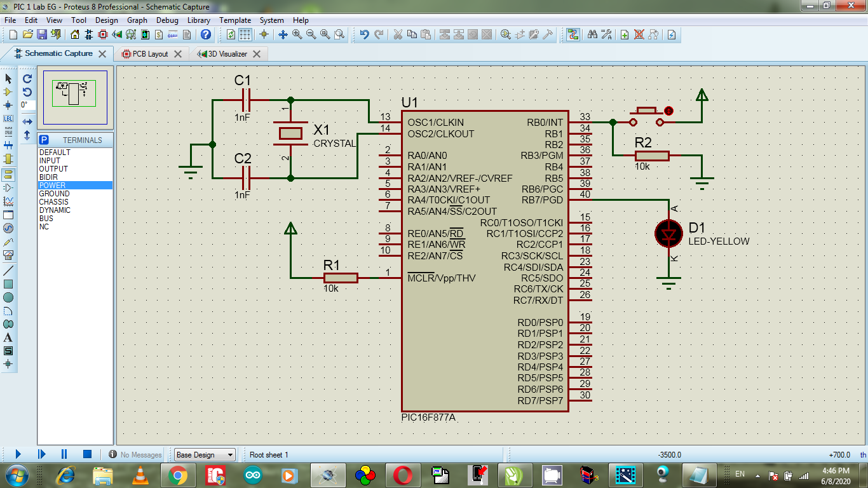The image size is (868, 488).
Task: Open VLC media player from the taskbar
Action: (140, 475)
